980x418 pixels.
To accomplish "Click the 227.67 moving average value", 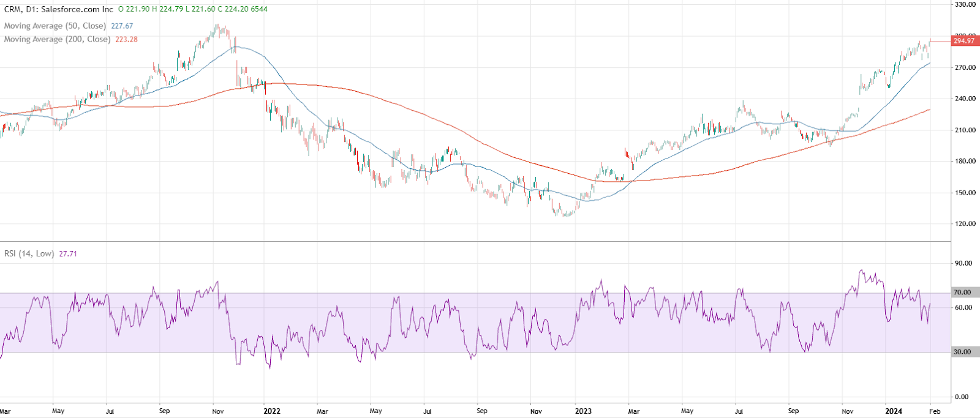I will point(122,26).
